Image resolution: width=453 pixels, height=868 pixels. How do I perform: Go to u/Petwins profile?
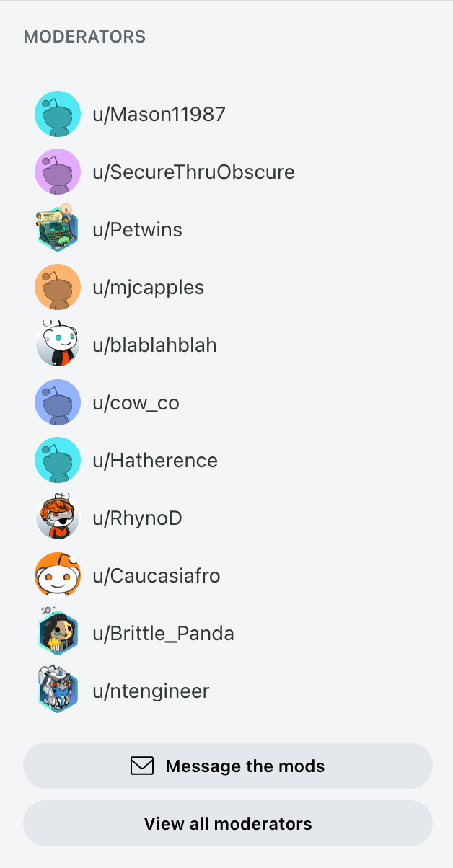point(137,229)
